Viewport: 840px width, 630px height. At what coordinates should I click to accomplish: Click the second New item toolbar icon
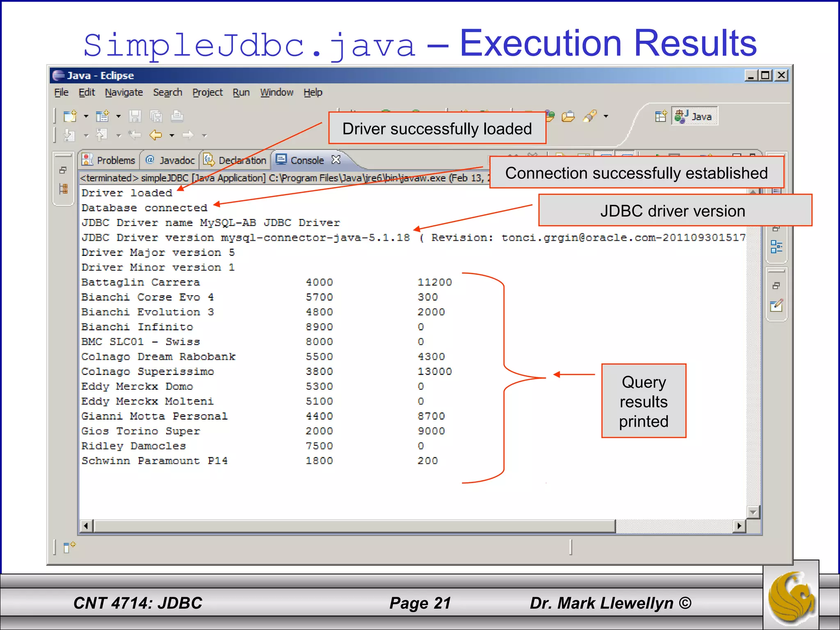[x=103, y=116]
